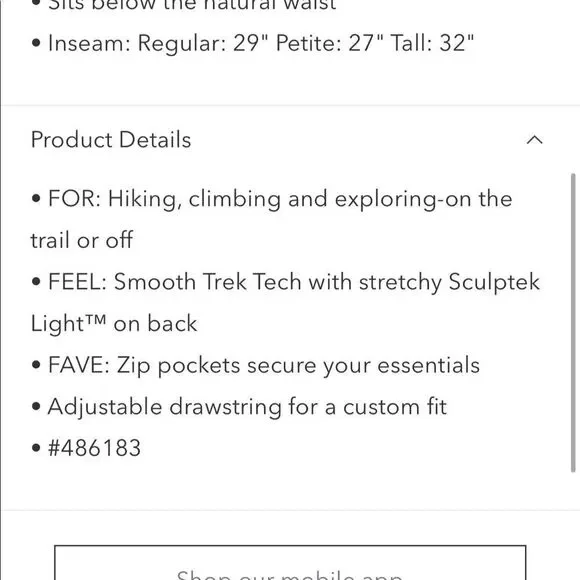Image resolution: width=580 pixels, height=580 pixels.
Task: Click the word Sculptek
Action: click(494, 282)
